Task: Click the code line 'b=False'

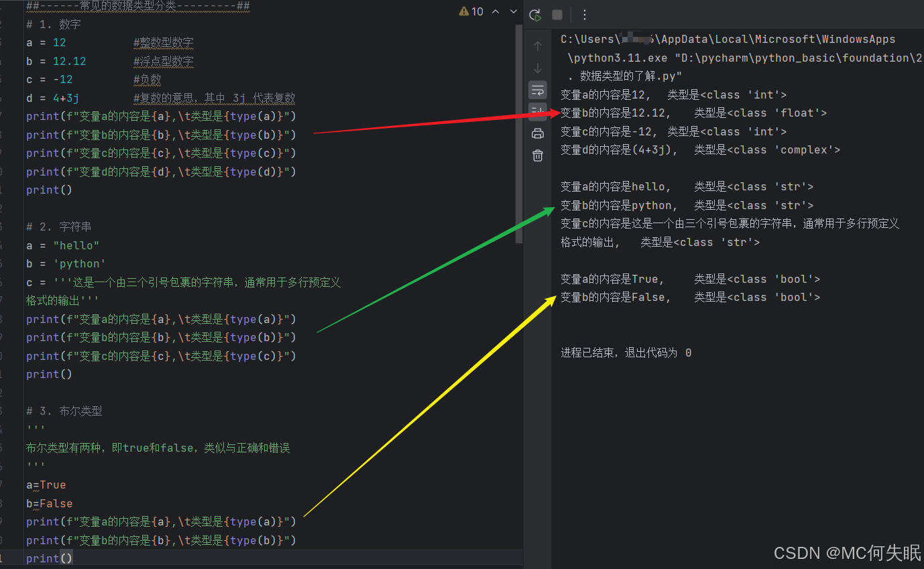Action: 50,503
